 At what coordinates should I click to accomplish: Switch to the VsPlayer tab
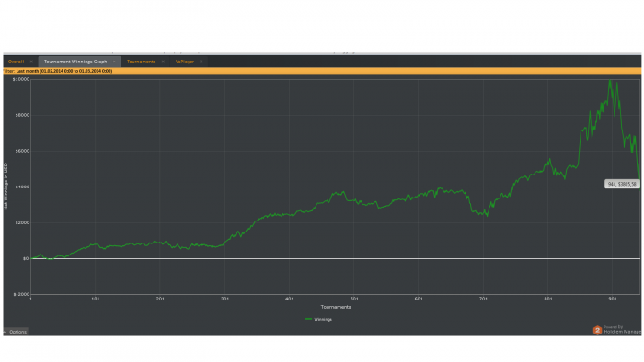184,62
